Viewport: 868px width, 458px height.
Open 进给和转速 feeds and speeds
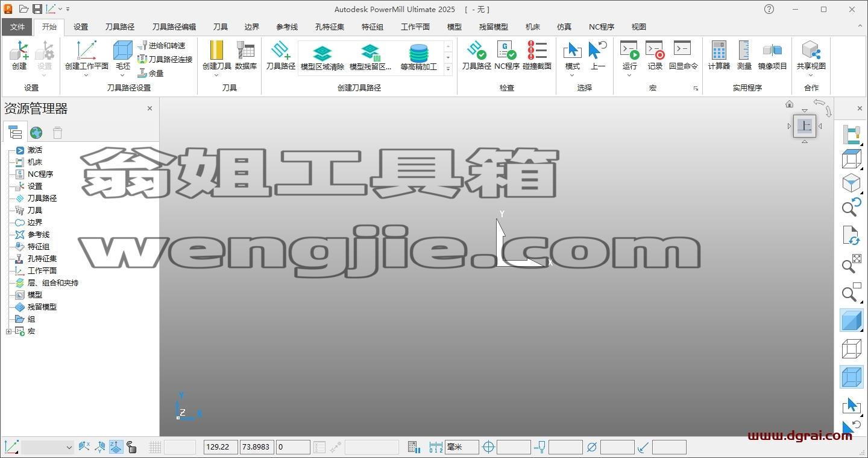(x=162, y=46)
